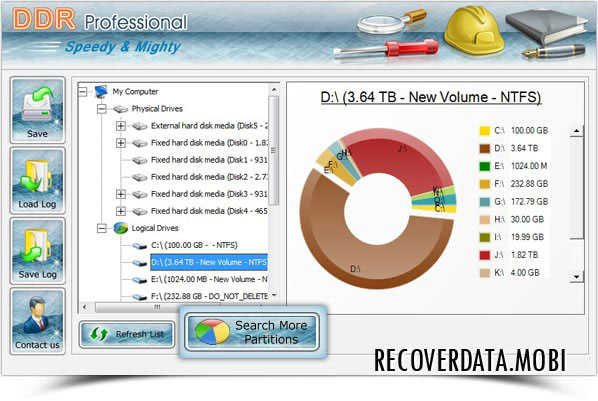598x401 pixels.
Task: Click the Disk1 hard disk icon
Action: click(x=140, y=161)
